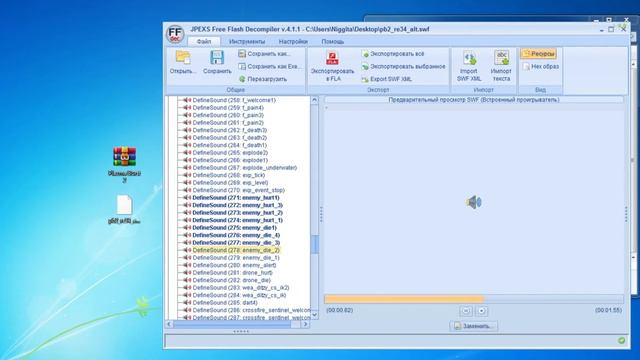Click sound icon of DefineSound 260 row
Image resolution: width=640 pixels, height=360 pixels.
pyautogui.click(x=187, y=115)
